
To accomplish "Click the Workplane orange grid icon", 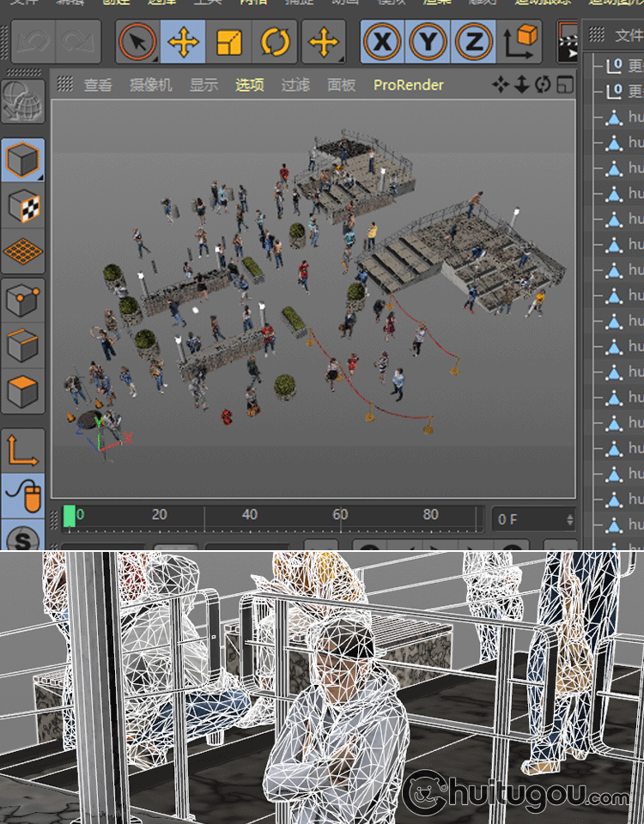I will [x=23, y=251].
